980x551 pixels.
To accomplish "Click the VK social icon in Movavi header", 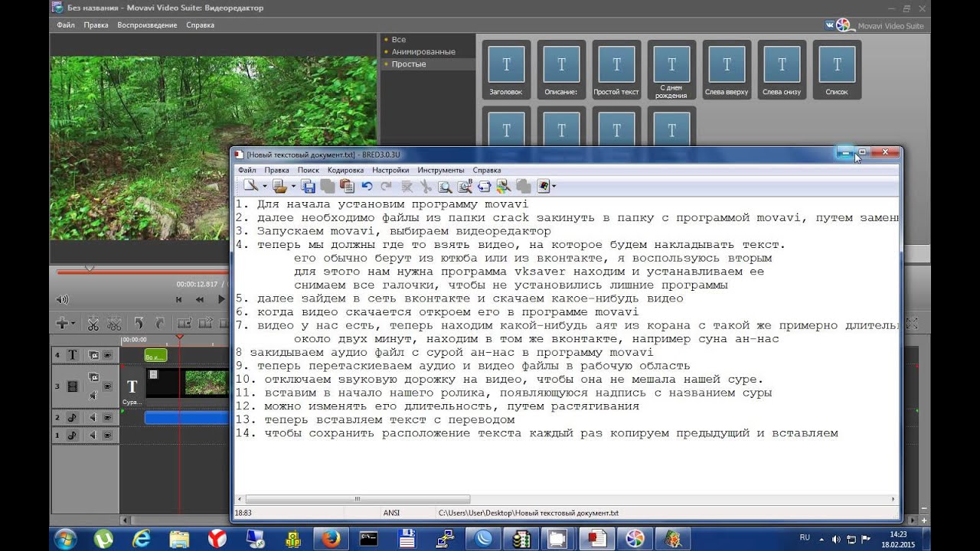I will (x=831, y=25).
